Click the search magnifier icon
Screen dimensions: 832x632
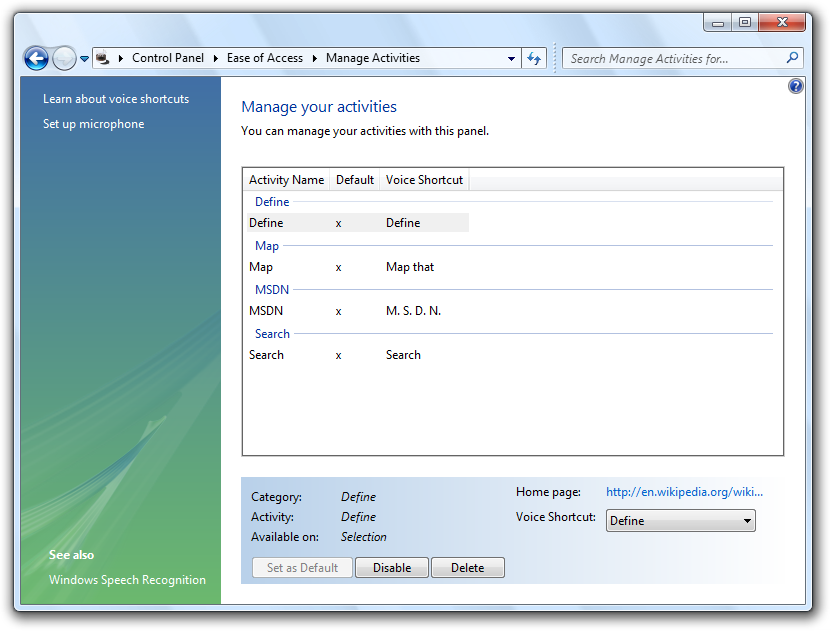792,57
